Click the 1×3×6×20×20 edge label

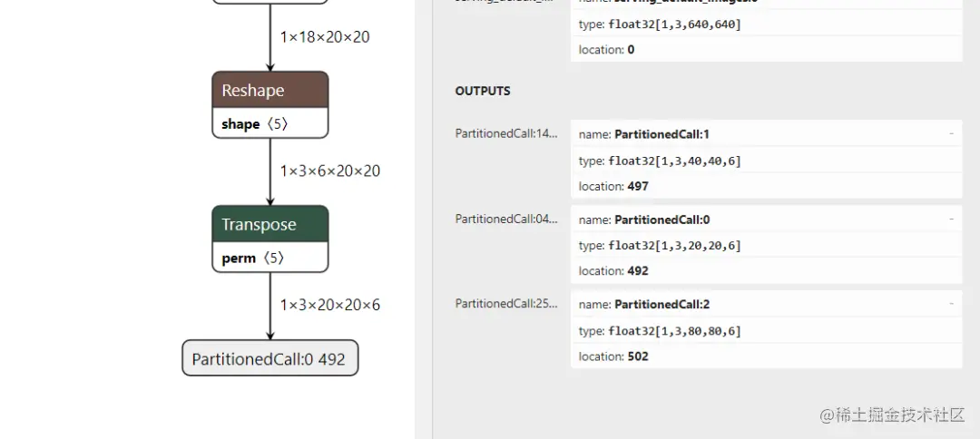[x=330, y=171]
